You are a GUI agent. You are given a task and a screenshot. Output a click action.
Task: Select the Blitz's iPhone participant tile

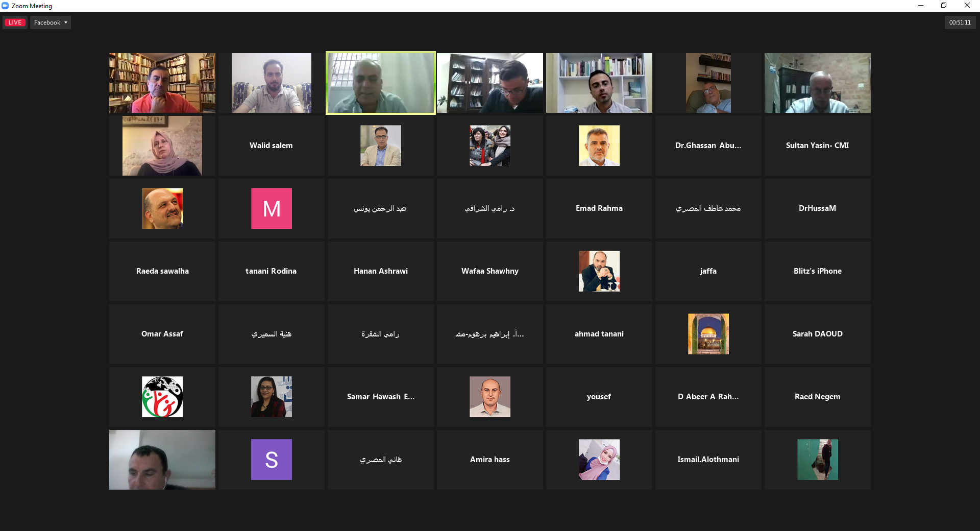pos(817,271)
